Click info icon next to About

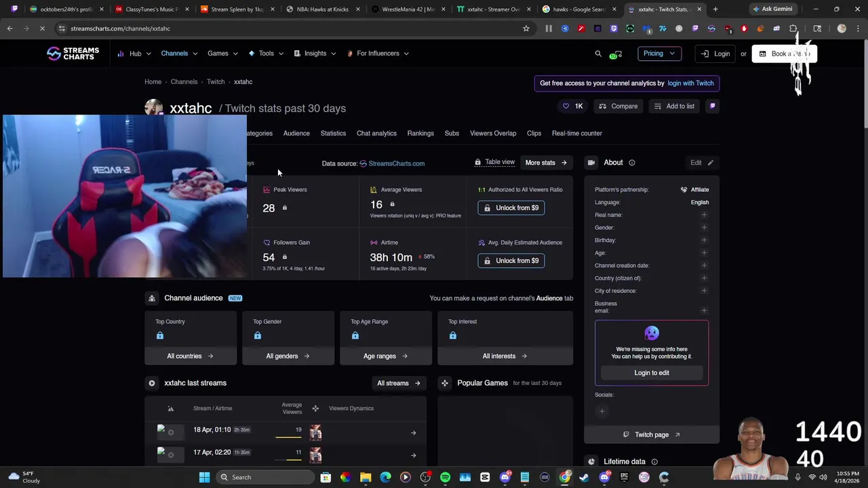click(631, 163)
